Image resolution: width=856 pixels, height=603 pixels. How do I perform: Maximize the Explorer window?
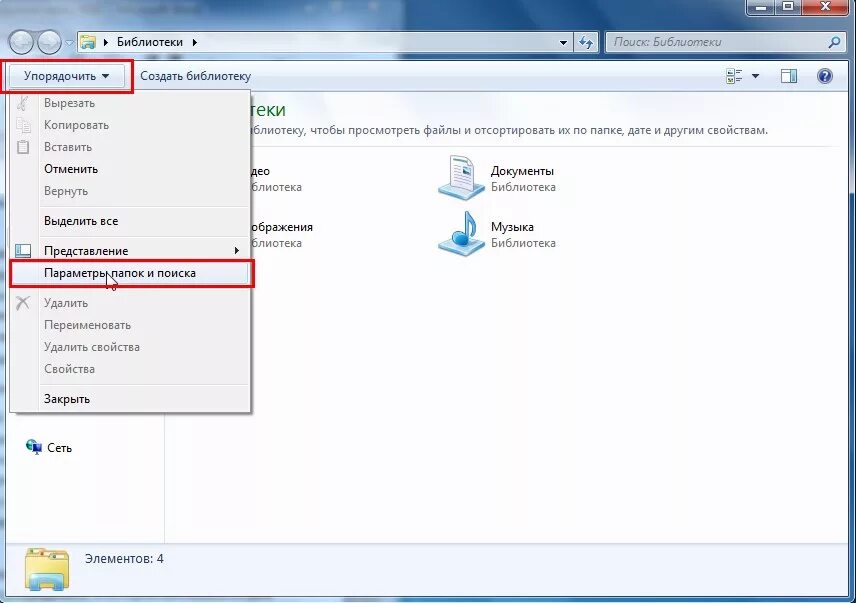pos(788,7)
